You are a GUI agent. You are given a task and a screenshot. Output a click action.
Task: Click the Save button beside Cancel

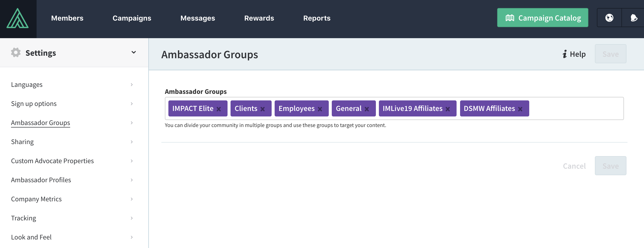[x=610, y=166]
